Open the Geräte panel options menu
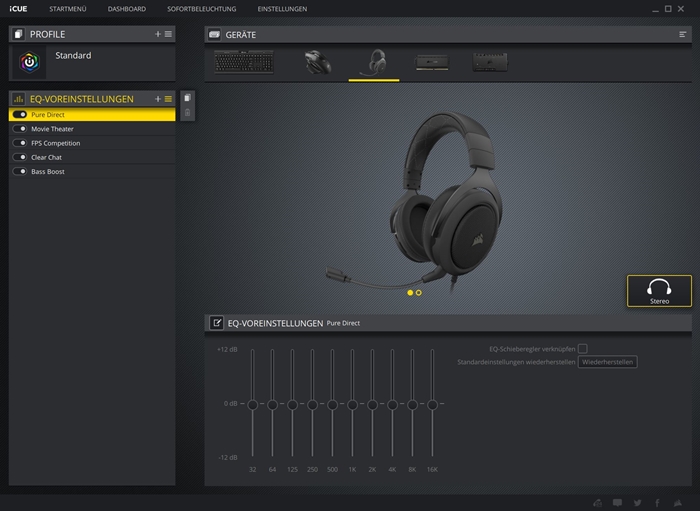 [683, 34]
